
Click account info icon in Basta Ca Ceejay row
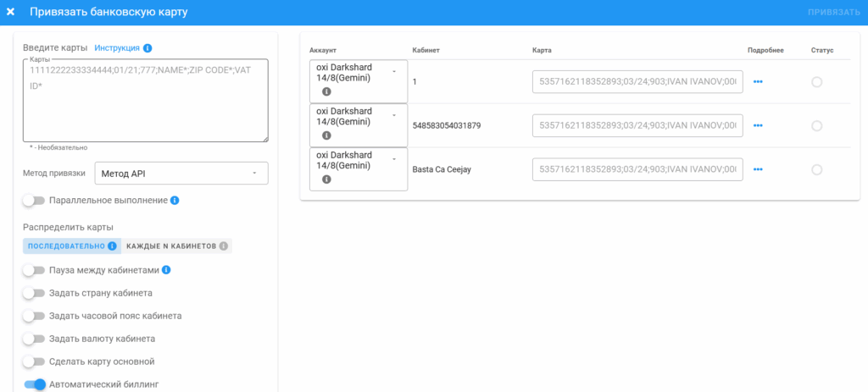click(326, 179)
